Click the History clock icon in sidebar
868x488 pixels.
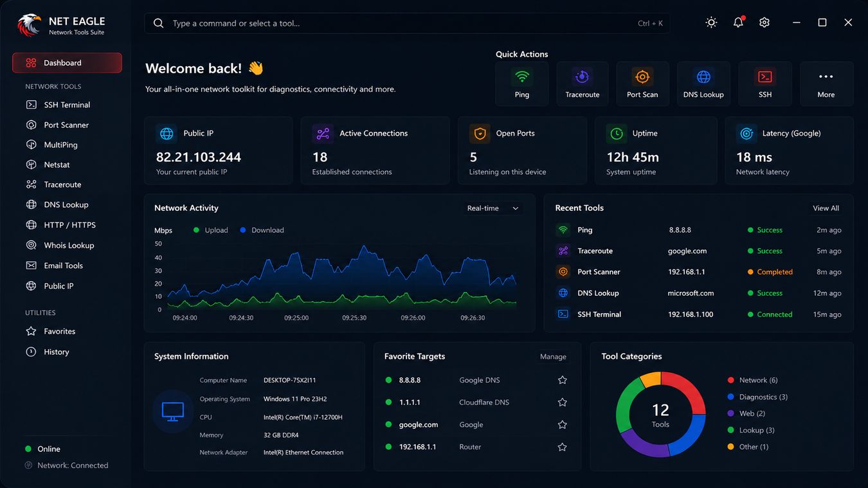(31, 352)
